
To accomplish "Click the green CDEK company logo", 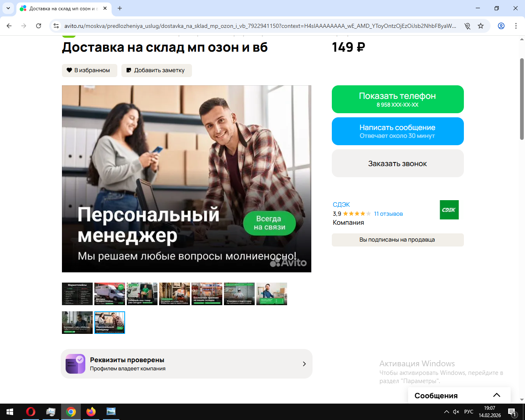I will tap(449, 210).
